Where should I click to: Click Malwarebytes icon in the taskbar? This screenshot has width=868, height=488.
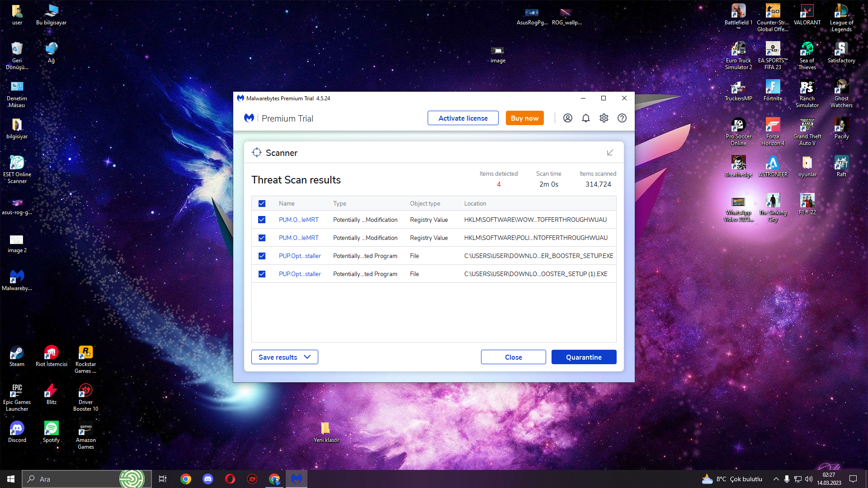(x=297, y=479)
